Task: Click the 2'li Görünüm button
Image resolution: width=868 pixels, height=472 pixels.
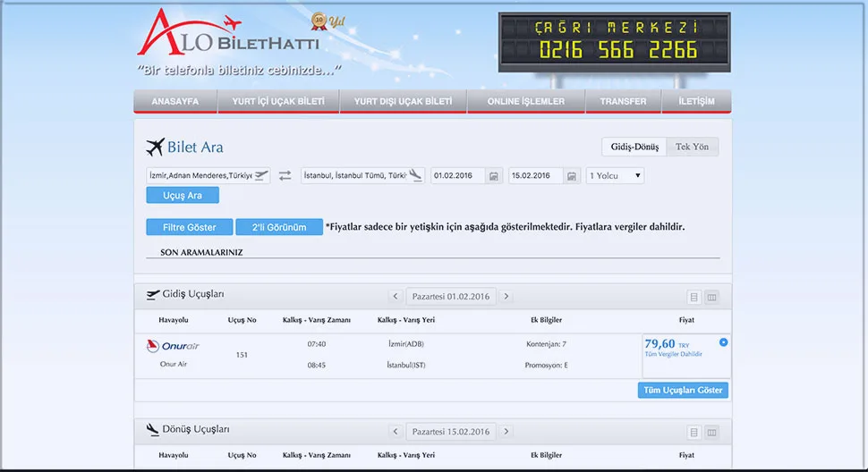Action: pyautogui.click(x=279, y=227)
